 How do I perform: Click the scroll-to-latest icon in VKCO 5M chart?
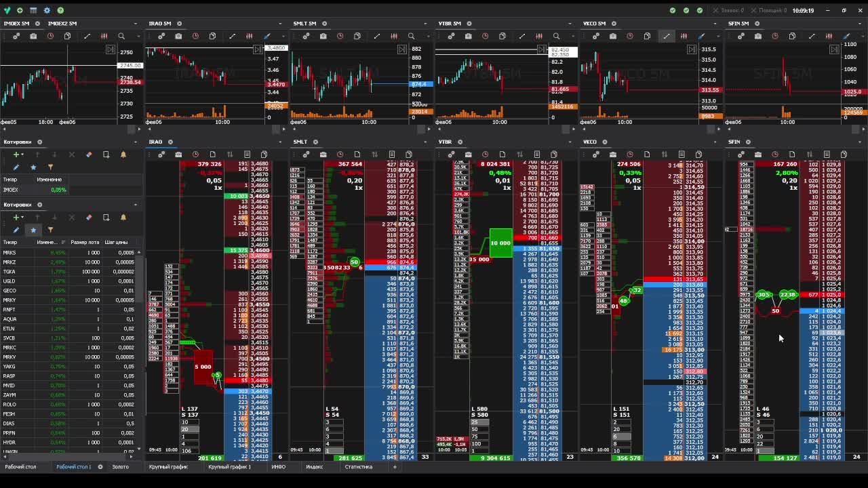691,49
